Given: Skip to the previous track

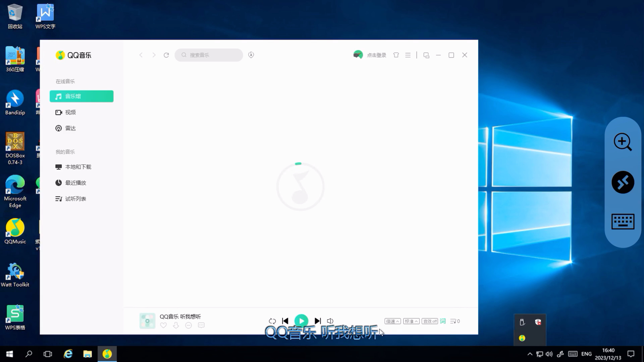Looking at the screenshot, I should (x=285, y=321).
